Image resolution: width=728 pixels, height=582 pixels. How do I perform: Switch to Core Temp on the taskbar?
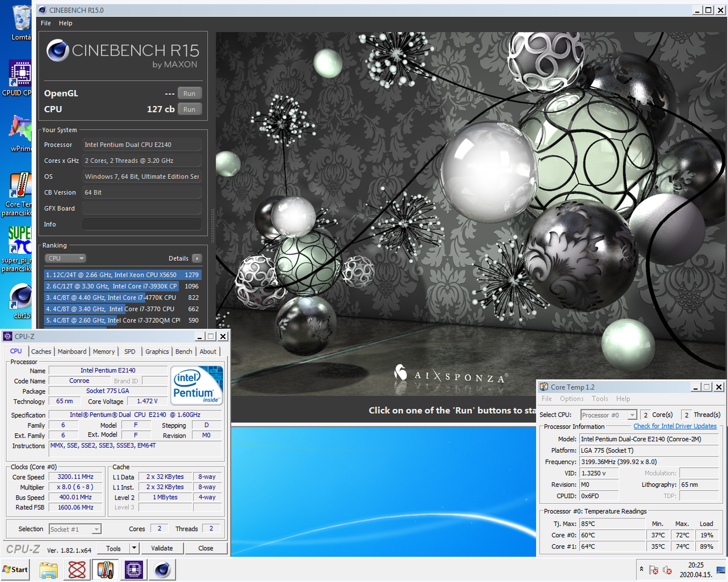(x=105, y=570)
